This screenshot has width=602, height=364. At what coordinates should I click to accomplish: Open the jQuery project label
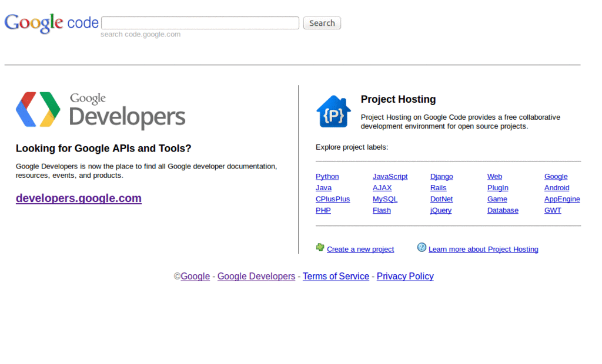pyautogui.click(x=441, y=211)
